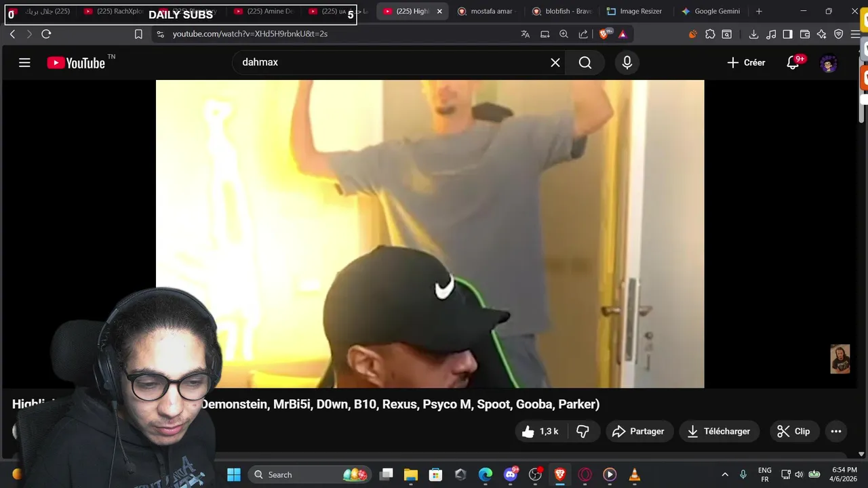Open the browser main hamburger menu

855,34
